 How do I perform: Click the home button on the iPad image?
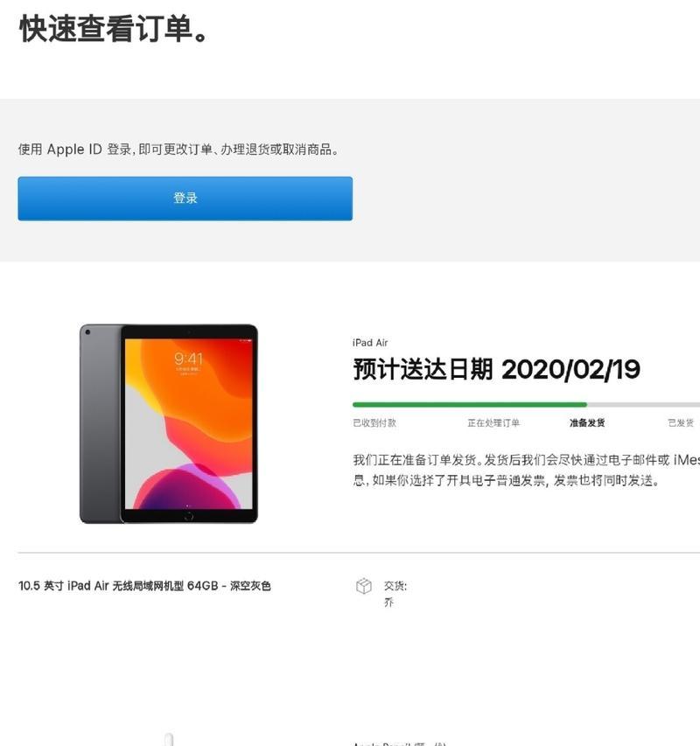coord(188,516)
